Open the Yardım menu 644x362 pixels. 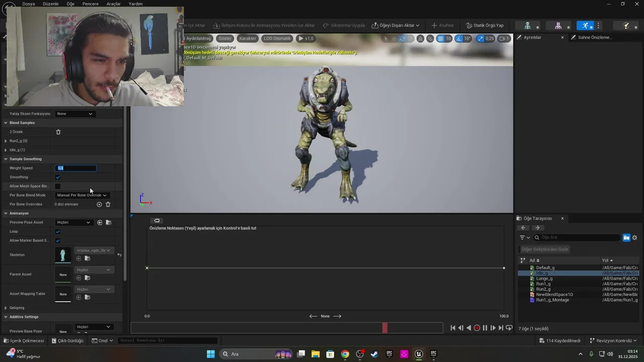tap(135, 4)
